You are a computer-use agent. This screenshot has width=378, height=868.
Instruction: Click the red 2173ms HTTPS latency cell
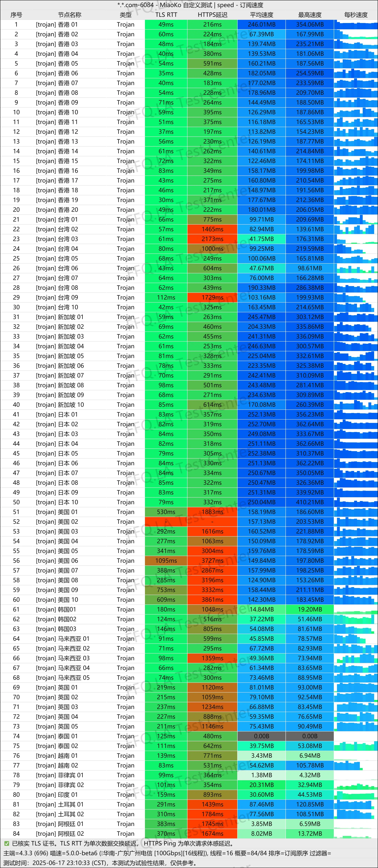(x=212, y=239)
